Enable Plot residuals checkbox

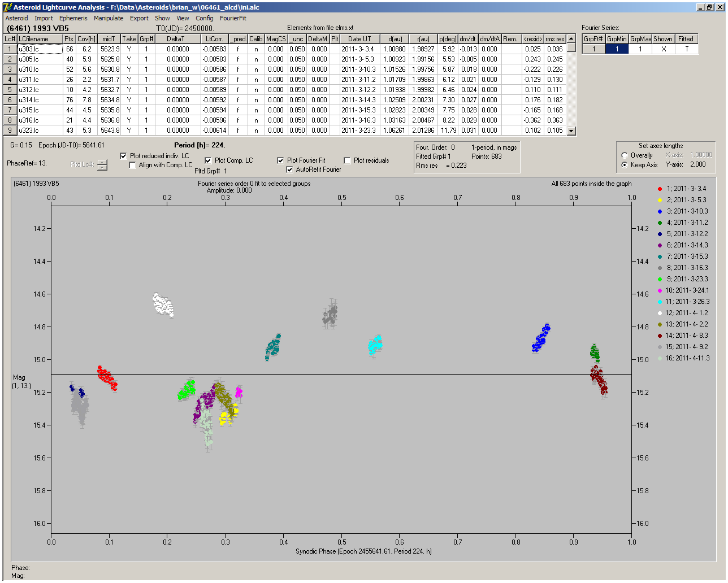[x=347, y=160]
